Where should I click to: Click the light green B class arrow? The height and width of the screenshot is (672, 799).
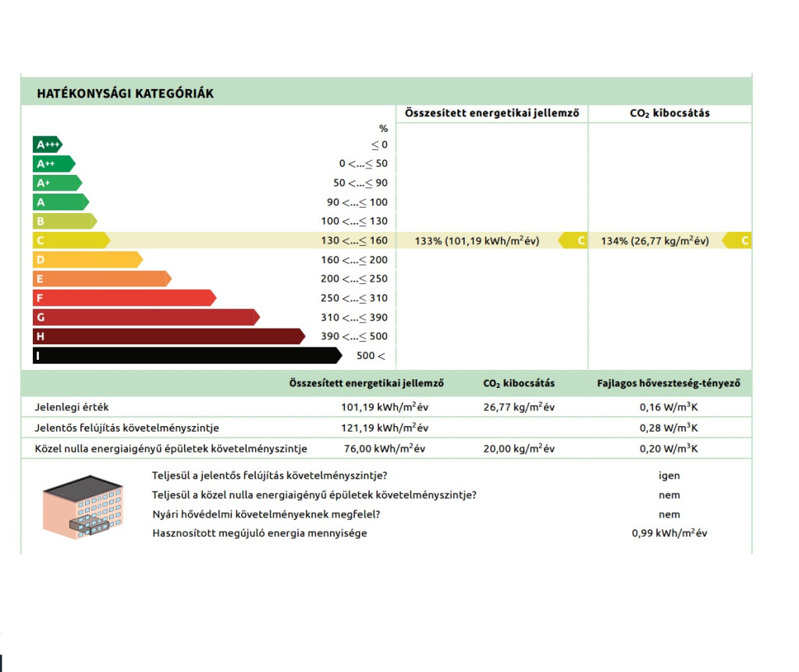point(64,221)
